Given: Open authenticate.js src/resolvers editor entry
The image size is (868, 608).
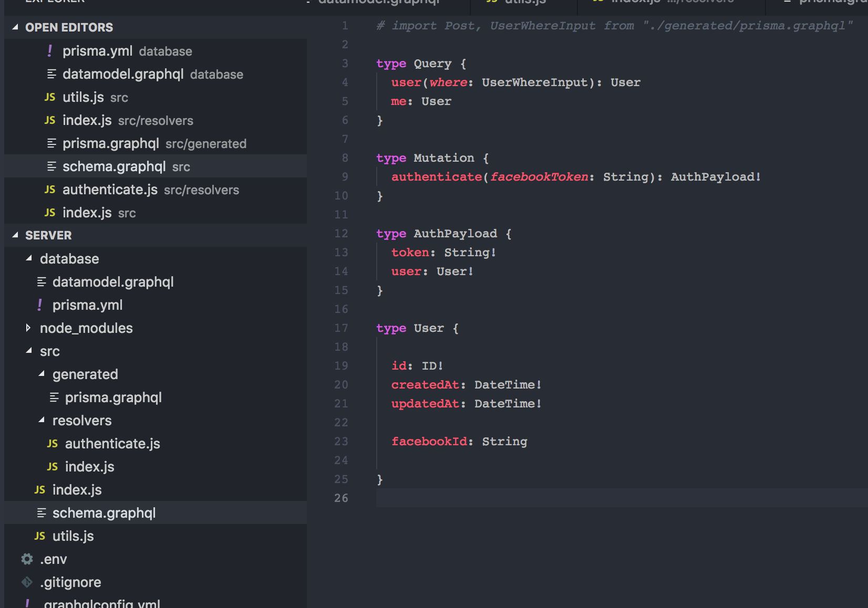Looking at the screenshot, I should (x=156, y=190).
